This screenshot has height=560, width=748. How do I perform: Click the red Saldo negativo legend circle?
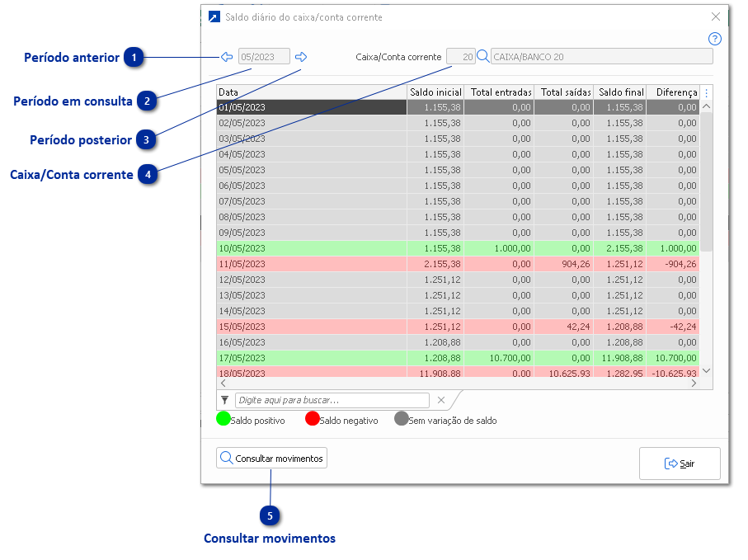pyautogui.click(x=313, y=419)
